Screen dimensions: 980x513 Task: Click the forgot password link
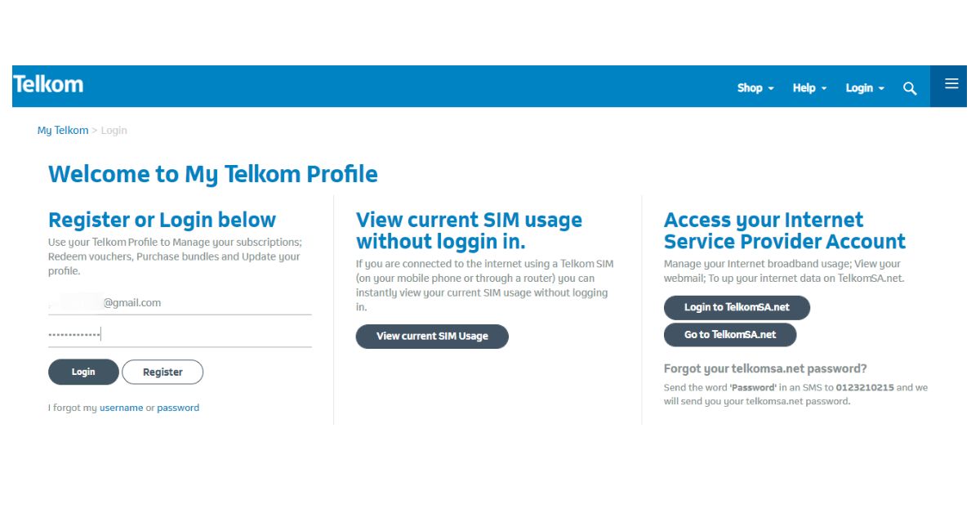click(x=178, y=407)
